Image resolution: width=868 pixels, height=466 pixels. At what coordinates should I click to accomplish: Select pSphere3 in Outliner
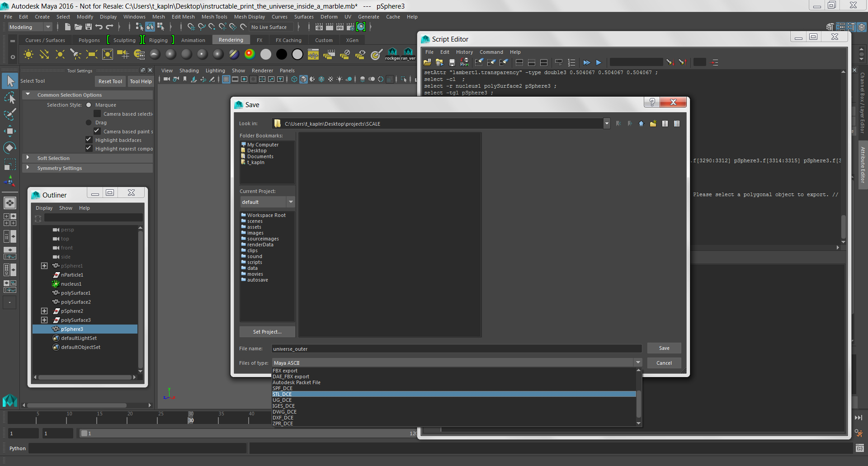pos(85,329)
